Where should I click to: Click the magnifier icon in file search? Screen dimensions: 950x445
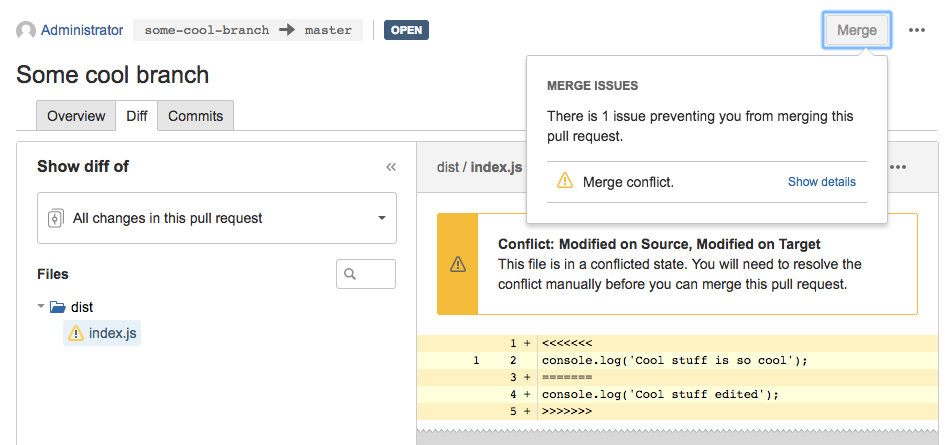click(350, 274)
